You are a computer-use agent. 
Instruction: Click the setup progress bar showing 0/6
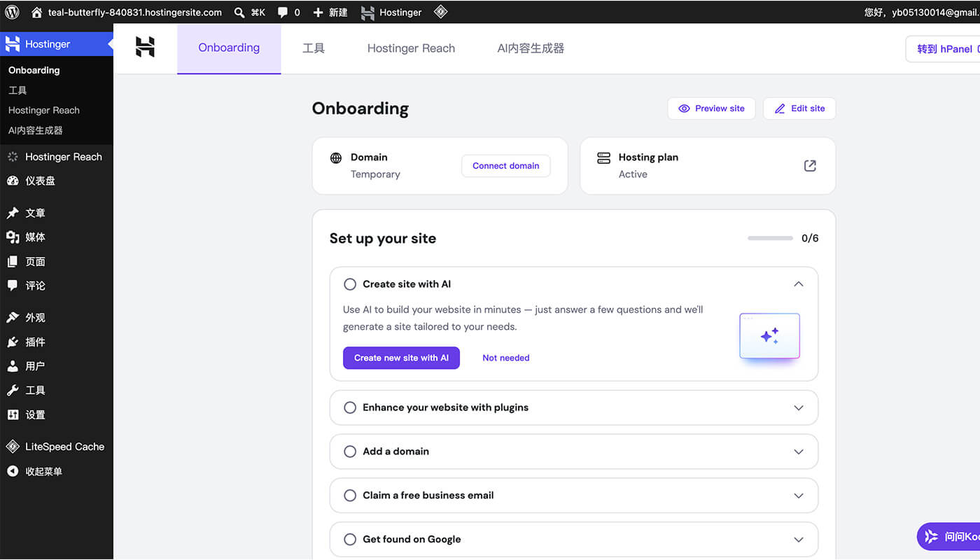[x=770, y=238]
